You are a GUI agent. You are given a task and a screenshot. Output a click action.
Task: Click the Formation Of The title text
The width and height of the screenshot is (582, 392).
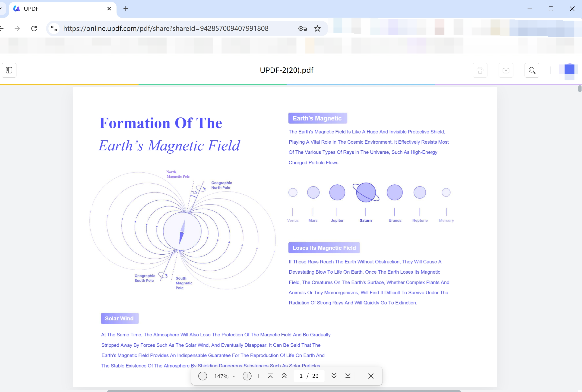[x=161, y=123]
